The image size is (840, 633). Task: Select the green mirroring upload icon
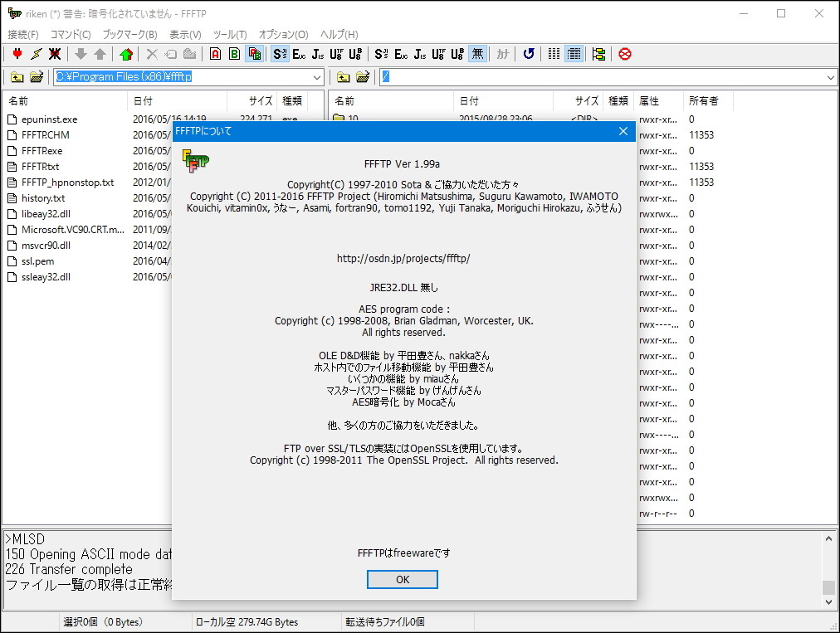[x=126, y=53]
